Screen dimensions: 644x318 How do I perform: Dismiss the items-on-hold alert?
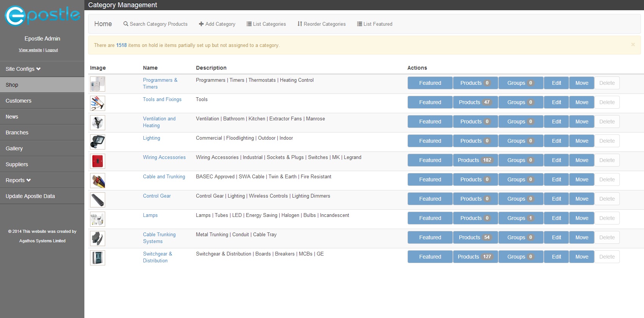pyautogui.click(x=633, y=45)
